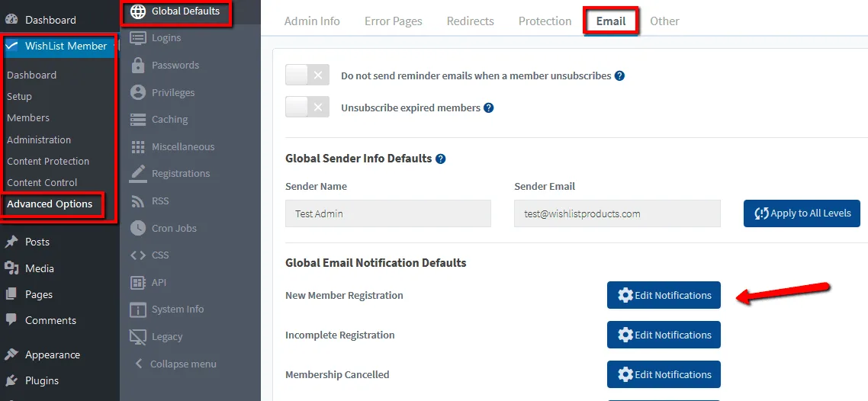Open Content Control submenu link
Viewport: 868px width, 401px height.
tap(42, 182)
